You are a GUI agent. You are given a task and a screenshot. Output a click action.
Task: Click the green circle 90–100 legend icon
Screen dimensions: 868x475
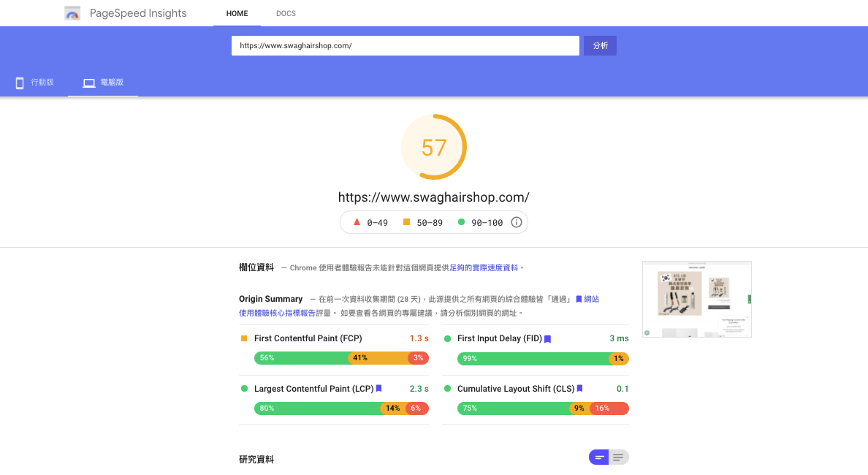[x=461, y=222]
